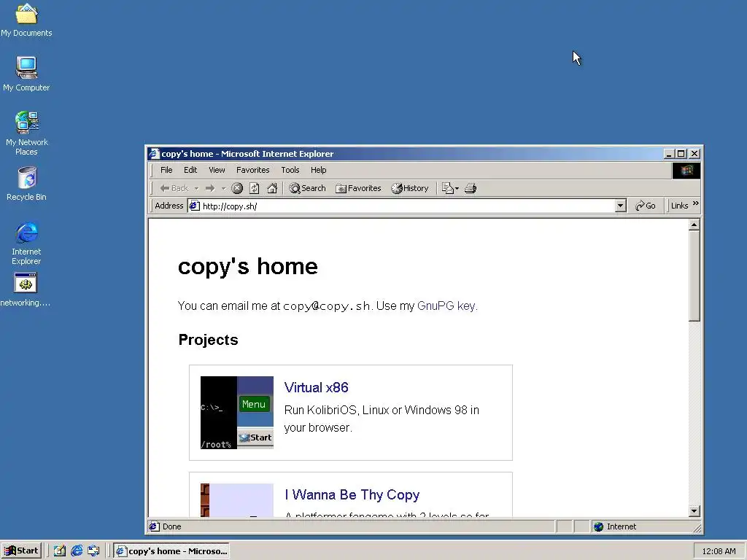Image resolution: width=747 pixels, height=560 pixels.
Task: Click the Virtual x86 project thumbnail
Action: point(237,413)
